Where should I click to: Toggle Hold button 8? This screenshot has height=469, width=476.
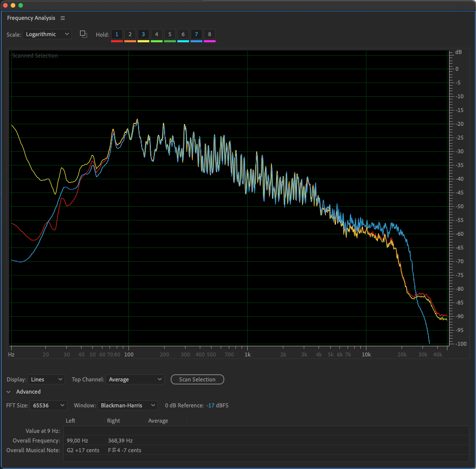(209, 34)
